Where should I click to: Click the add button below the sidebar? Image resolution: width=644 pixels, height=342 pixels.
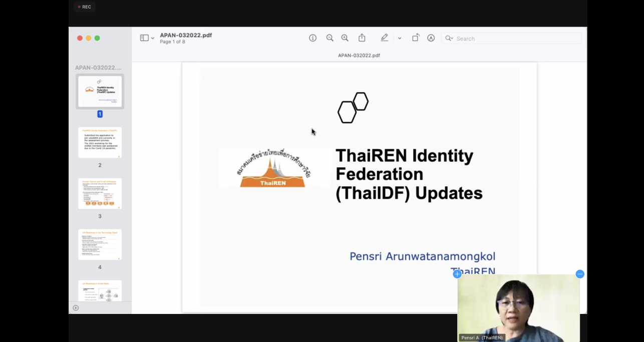pyautogui.click(x=76, y=308)
